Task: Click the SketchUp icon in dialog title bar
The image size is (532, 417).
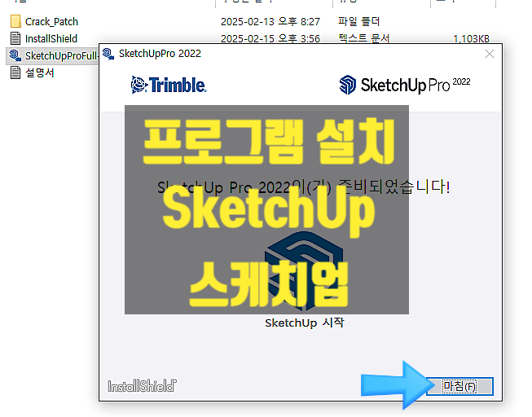Action: [108, 54]
